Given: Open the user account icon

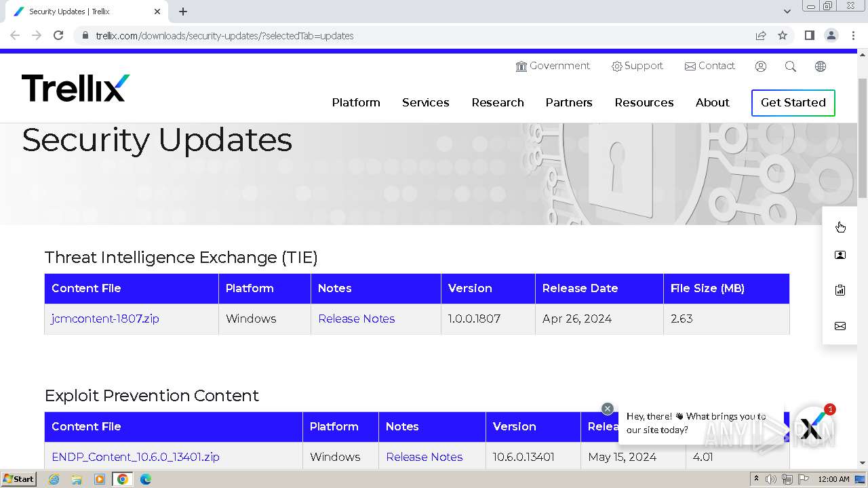Looking at the screenshot, I should pyautogui.click(x=761, y=66).
